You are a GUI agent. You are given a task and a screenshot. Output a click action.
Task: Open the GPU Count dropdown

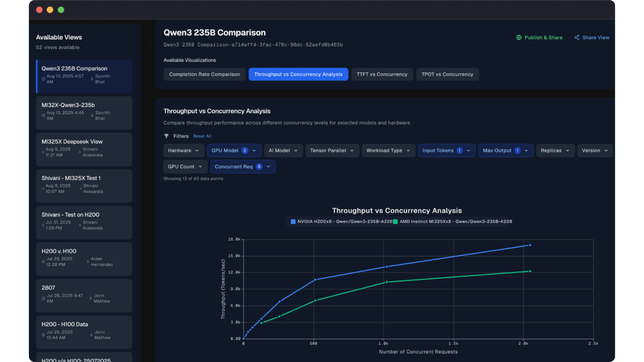[185, 167]
